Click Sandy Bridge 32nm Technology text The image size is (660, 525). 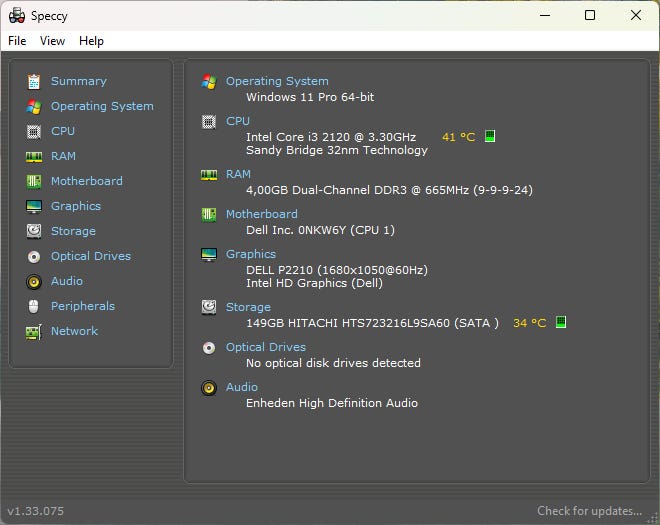tap(337, 150)
